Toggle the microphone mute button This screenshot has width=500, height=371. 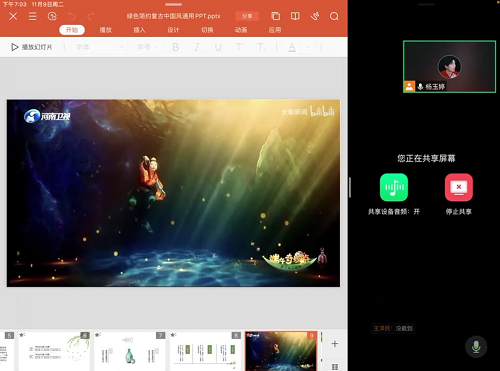tap(476, 347)
